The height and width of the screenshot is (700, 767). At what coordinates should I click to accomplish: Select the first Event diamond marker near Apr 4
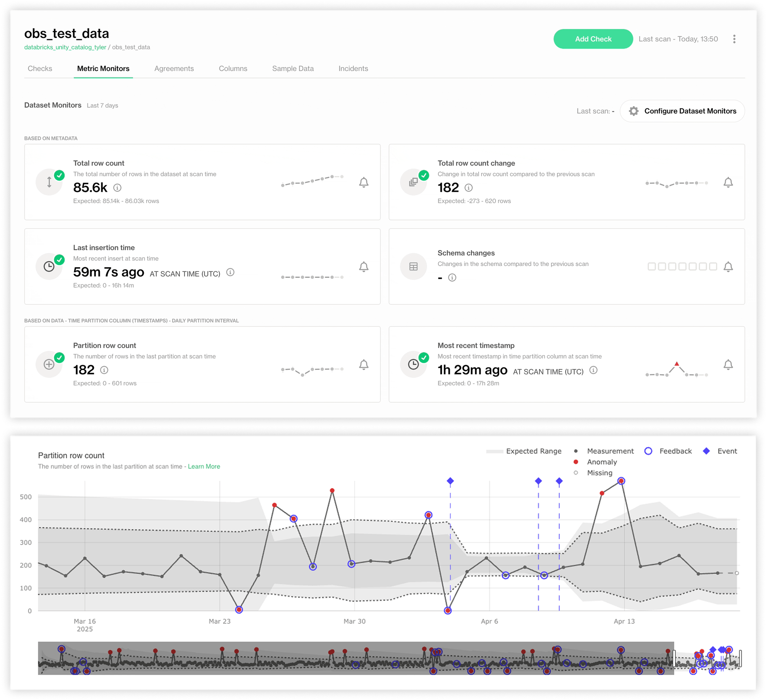click(x=450, y=481)
